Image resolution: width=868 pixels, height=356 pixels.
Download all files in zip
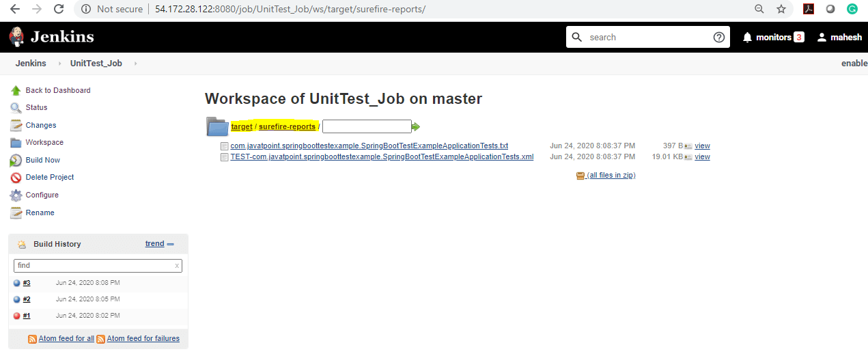click(x=611, y=175)
